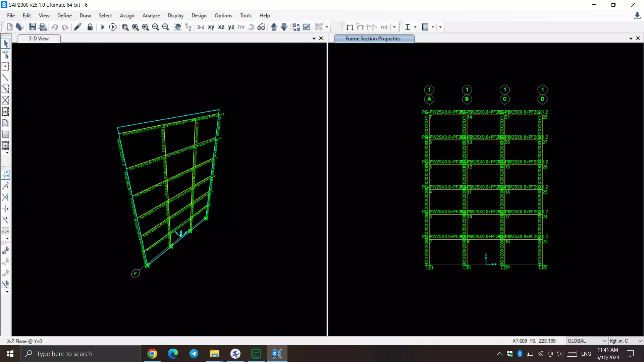This screenshot has width=644, height=362.
Task: Switch to the xz plane view button
Action: click(221, 27)
